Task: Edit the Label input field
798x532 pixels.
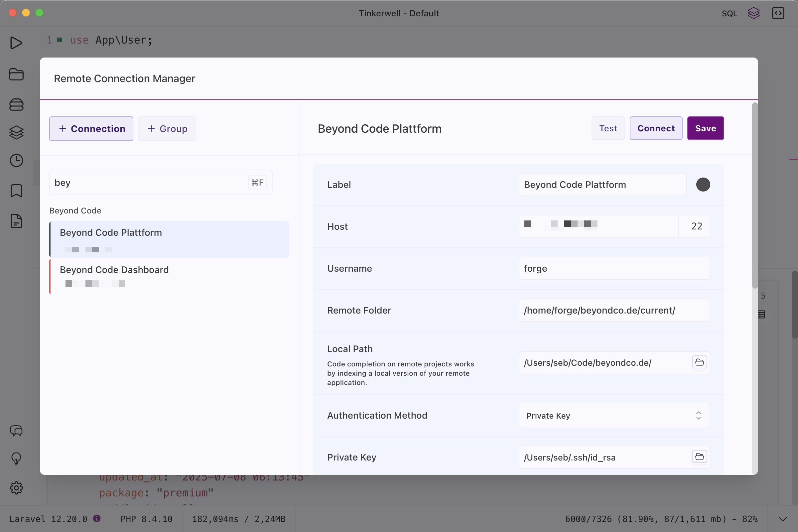Action: point(602,185)
